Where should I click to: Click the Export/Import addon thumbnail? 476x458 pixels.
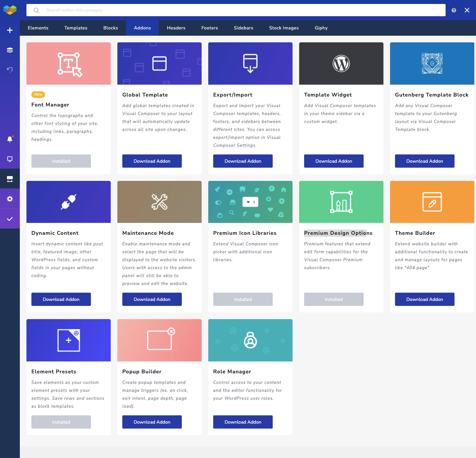[250, 63]
